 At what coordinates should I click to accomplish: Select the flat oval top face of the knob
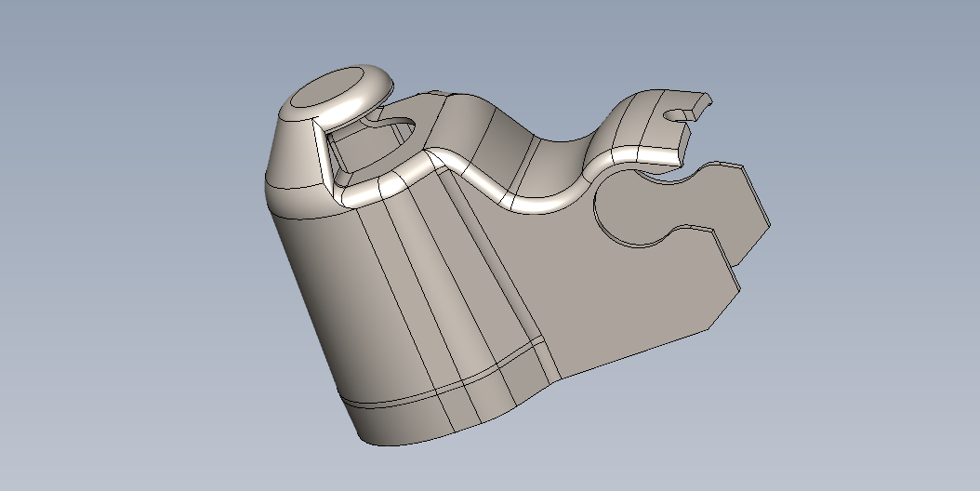tap(325, 89)
